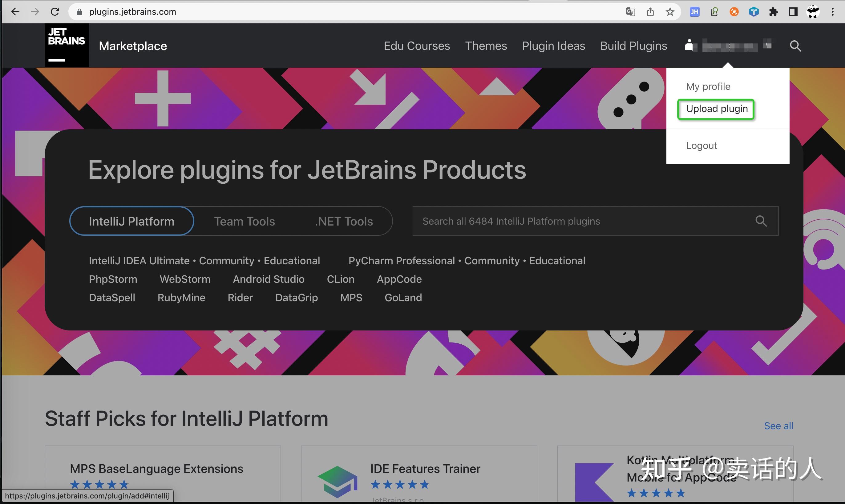Click the orange round extension icon

click(734, 12)
